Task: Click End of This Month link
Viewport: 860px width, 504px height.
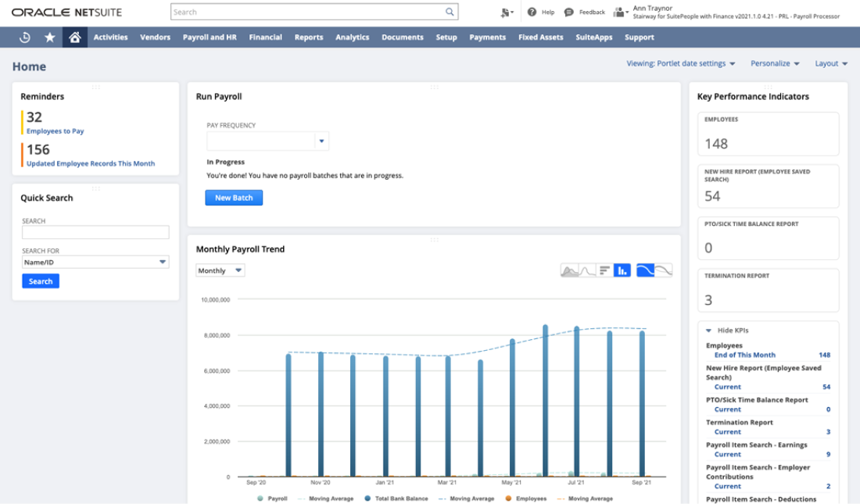Action: click(745, 355)
